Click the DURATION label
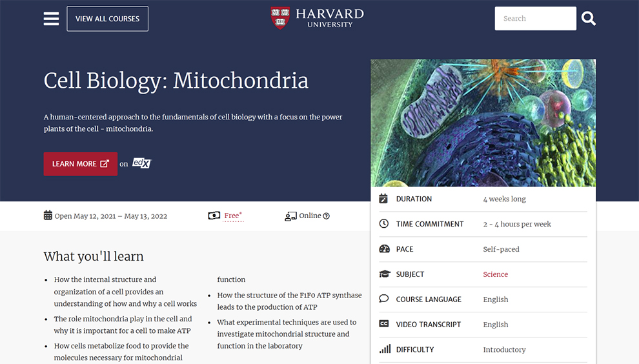 tap(414, 199)
